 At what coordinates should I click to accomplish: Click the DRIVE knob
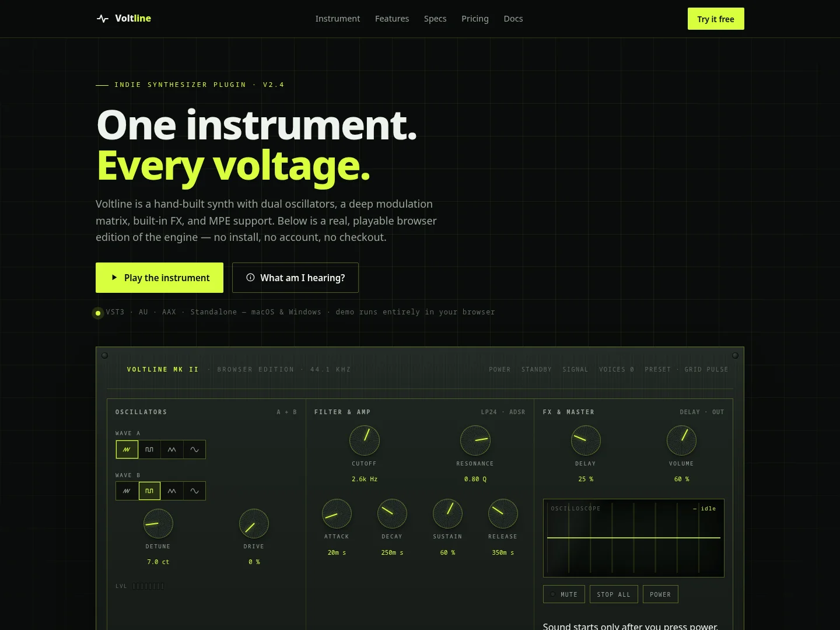pos(254,524)
